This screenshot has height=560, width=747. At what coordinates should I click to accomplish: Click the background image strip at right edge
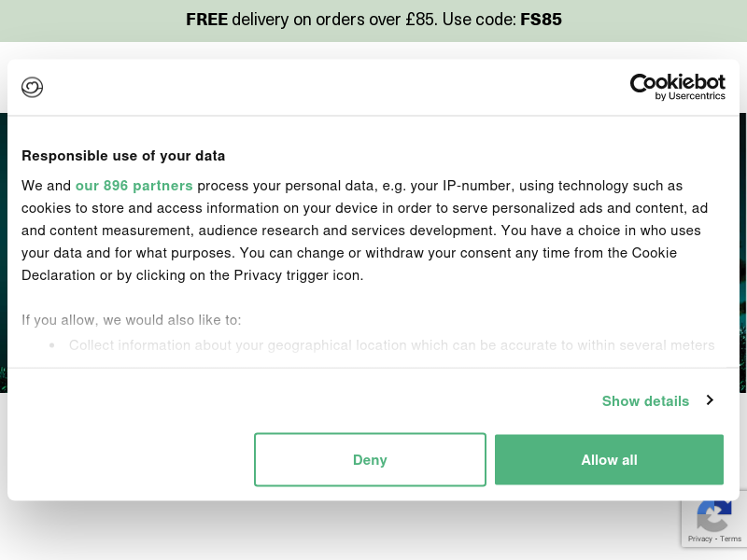tap(743, 252)
